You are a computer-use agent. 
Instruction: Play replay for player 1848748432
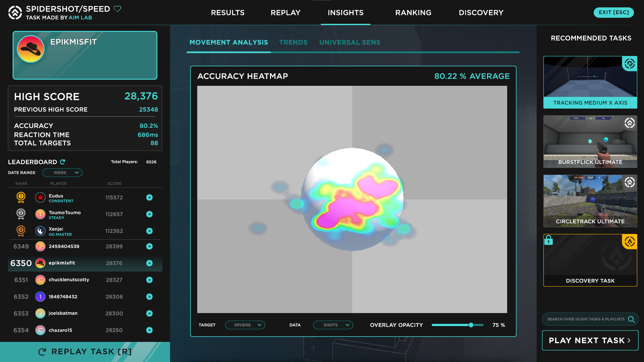(x=149, y=297)
